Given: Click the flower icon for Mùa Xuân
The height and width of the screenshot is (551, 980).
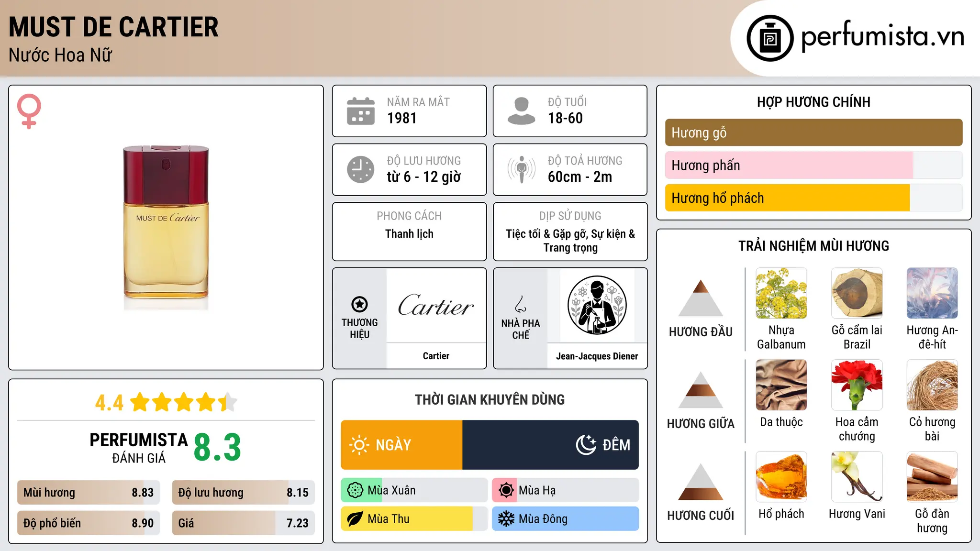Looking at the screenshot, I should (x=355, y=490).
